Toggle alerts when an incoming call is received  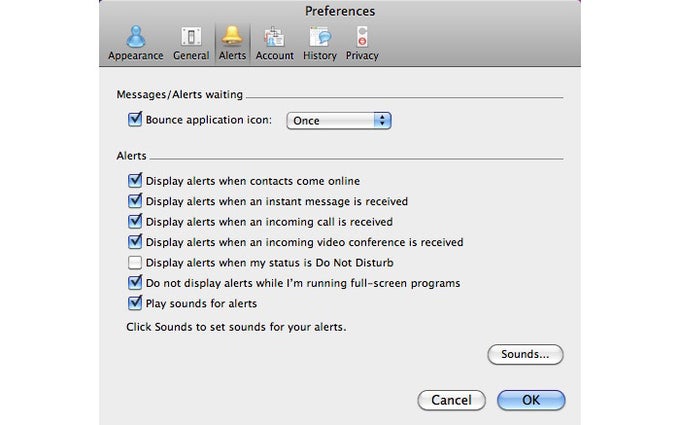[x=135, y=221]
